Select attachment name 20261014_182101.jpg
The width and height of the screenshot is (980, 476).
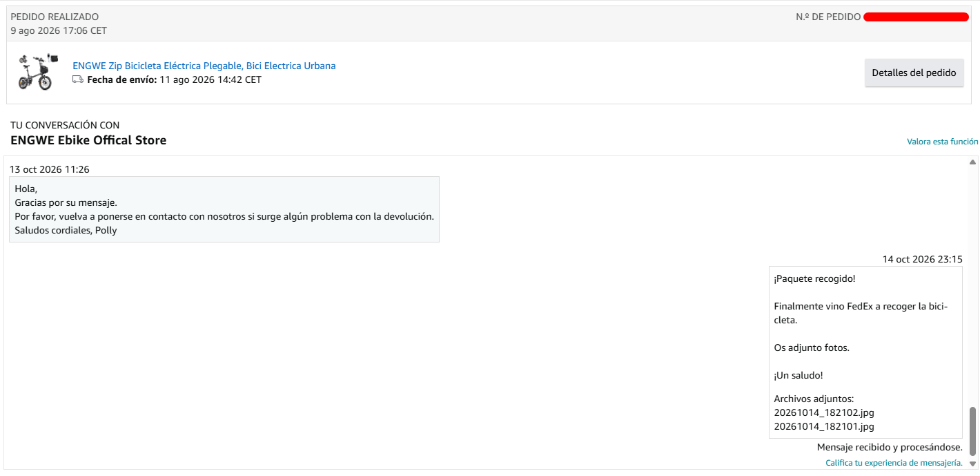click(824, 426)
